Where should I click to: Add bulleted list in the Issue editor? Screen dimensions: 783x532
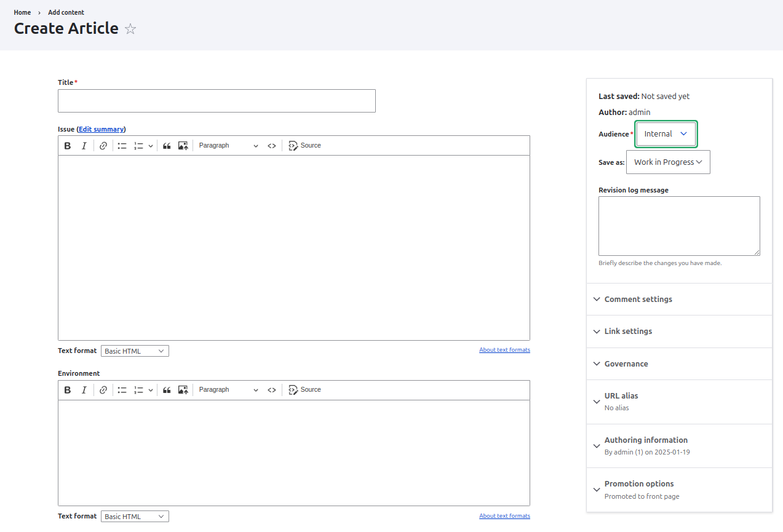(122, 146)
